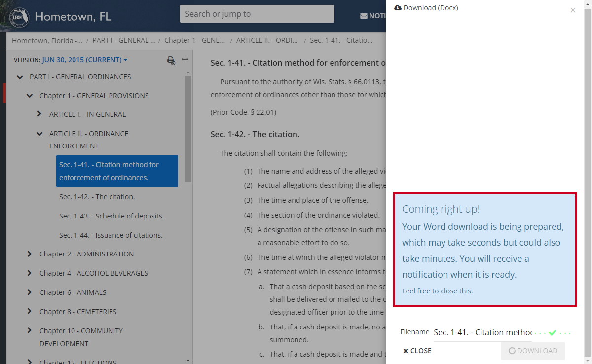
Task: Expand Chapter 6 - ANIMALS chevron
Action: click(x=30, y=292)
